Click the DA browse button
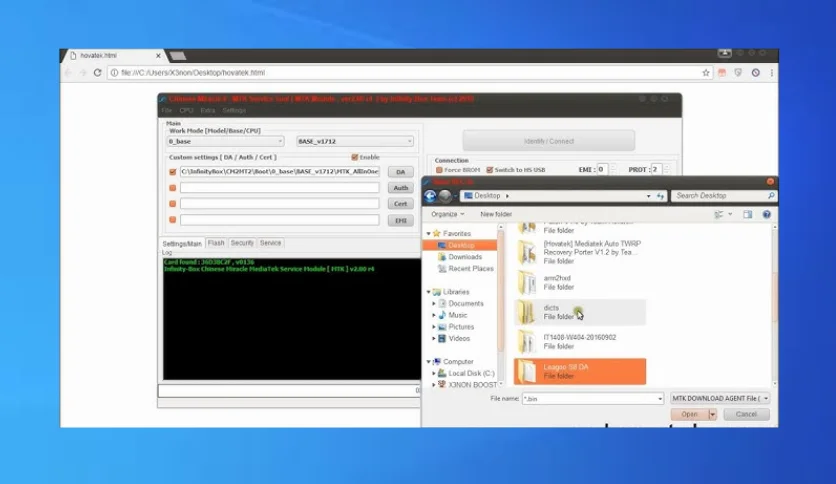 (400, 172)
